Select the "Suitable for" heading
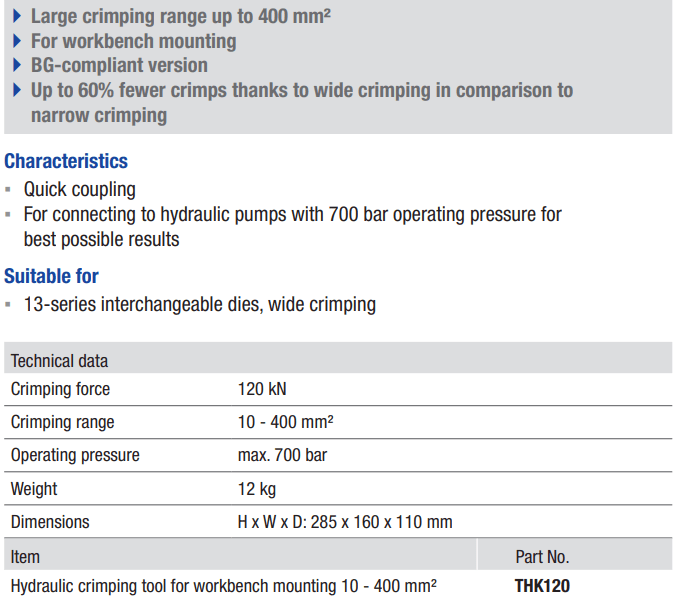 51,276
